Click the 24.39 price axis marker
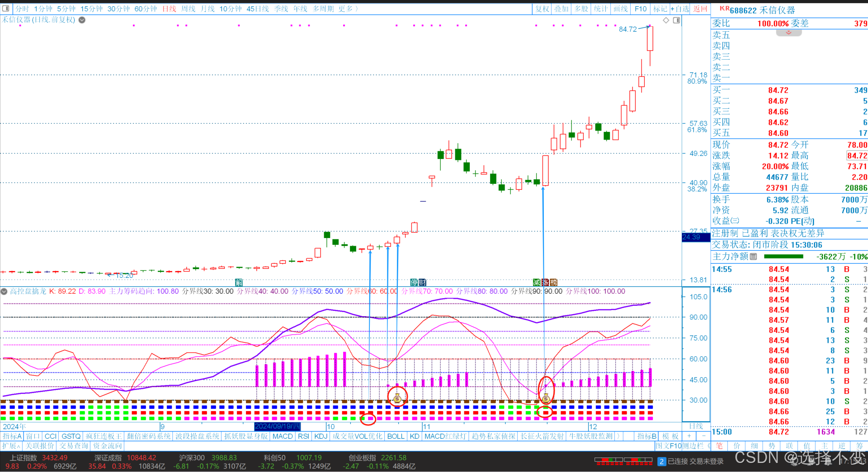The image size is (868, 472). (x=696, y=237)
